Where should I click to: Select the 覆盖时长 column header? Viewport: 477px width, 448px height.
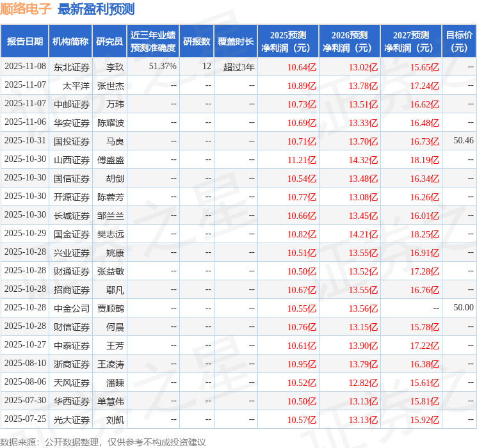click(x=235, y=42)
